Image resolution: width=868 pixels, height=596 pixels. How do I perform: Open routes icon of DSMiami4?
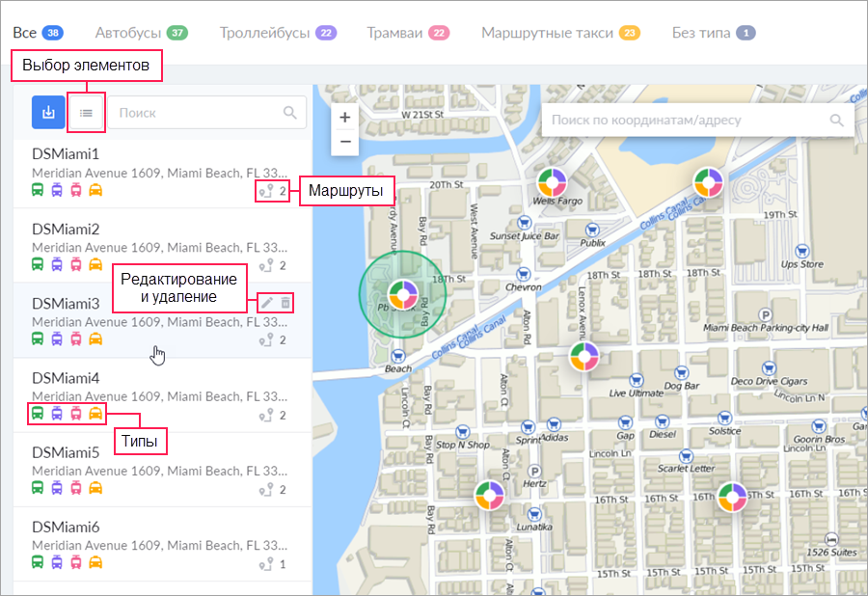coord(266,415)
